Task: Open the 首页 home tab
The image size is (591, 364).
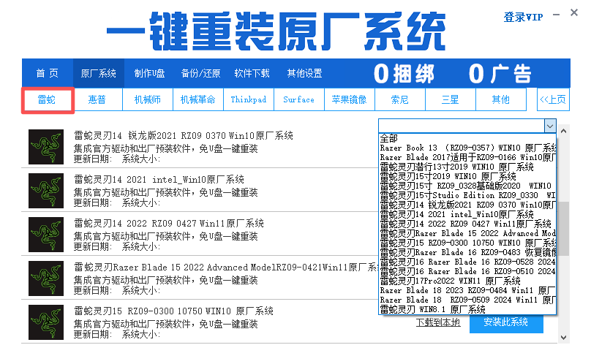Action: 48,73
